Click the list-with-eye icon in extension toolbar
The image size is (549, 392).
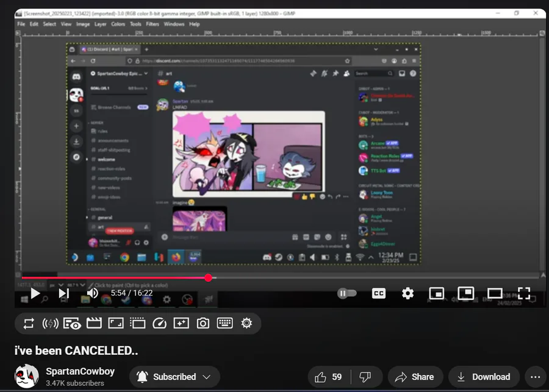coord(72,323)
